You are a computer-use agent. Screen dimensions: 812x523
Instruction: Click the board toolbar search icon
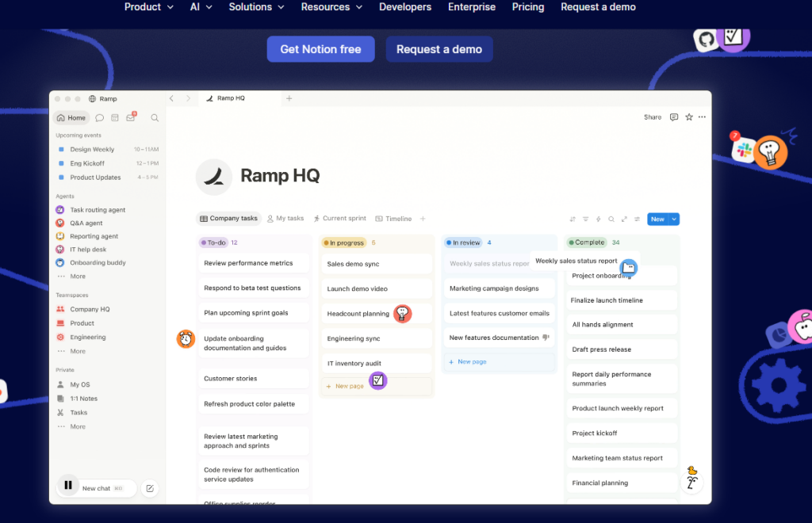click(611, 219)
